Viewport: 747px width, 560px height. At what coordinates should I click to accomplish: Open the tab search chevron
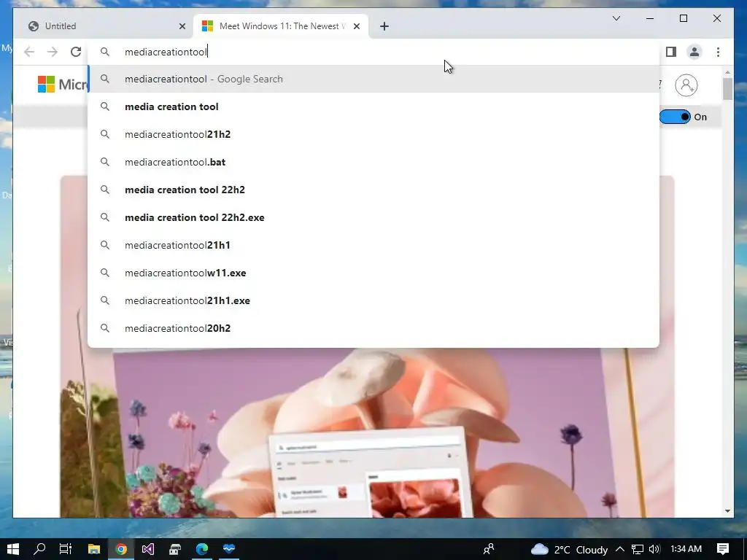[616, 18]
